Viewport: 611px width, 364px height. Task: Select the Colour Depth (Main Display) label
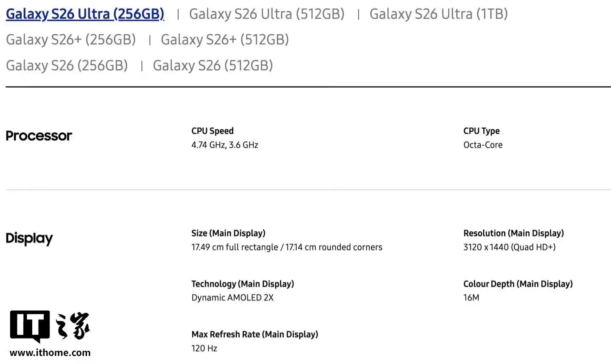click(x=518, y=283)
